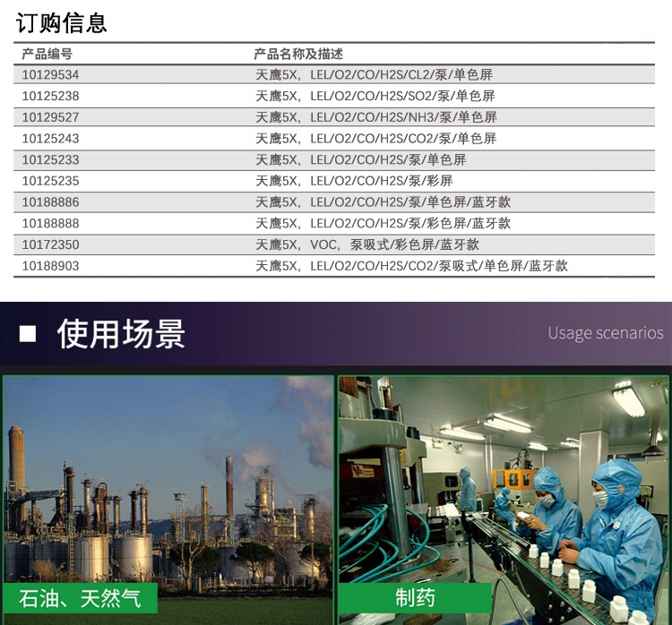
Task: Click product number 10125238
Action: click(50, 96)
